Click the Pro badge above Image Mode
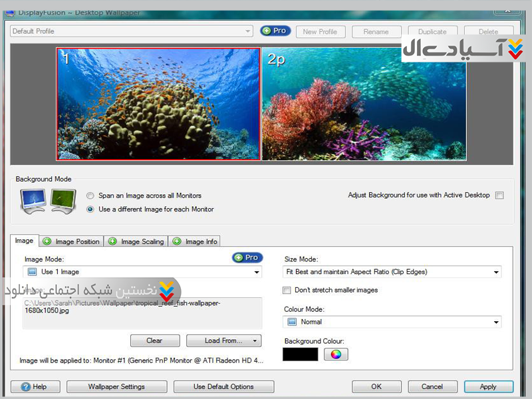Viewport: 532px width, 399px height. pyautogui.click(x=247, y=257)
